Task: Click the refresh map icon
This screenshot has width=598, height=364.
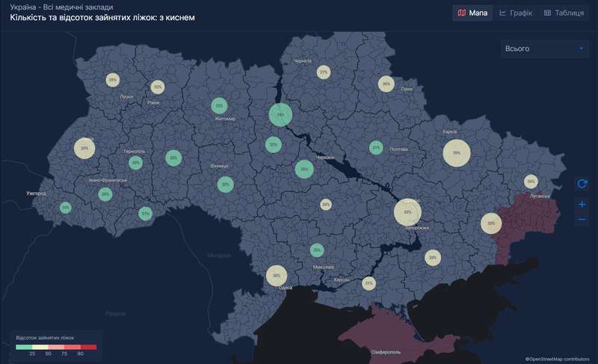Action: click(x=582, y=183)
